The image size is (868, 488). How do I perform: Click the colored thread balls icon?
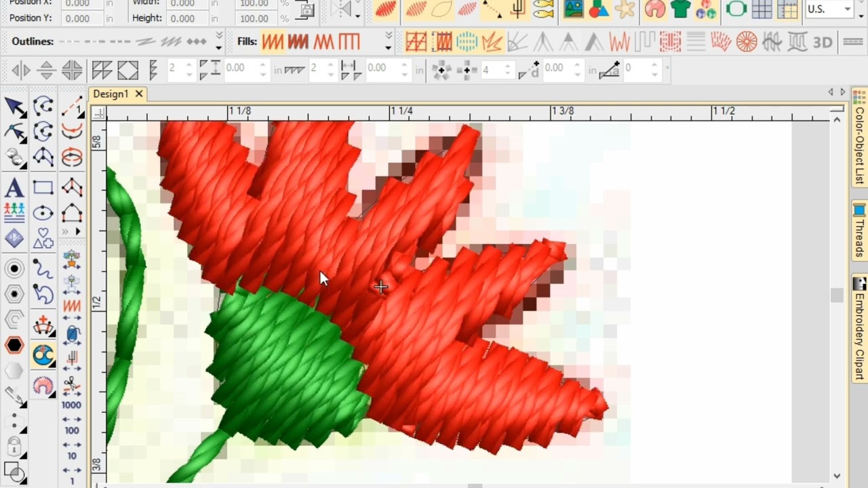706,9
